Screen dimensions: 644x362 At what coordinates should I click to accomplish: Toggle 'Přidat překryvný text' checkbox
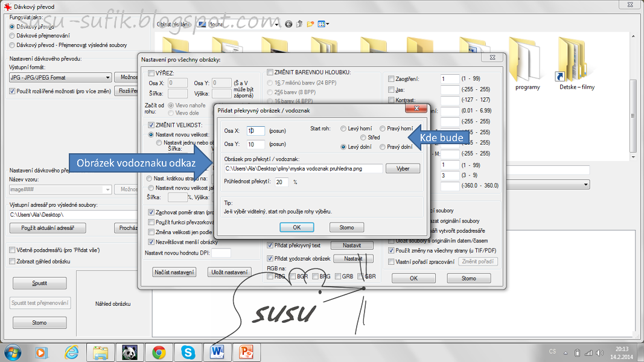coord(270,246)
